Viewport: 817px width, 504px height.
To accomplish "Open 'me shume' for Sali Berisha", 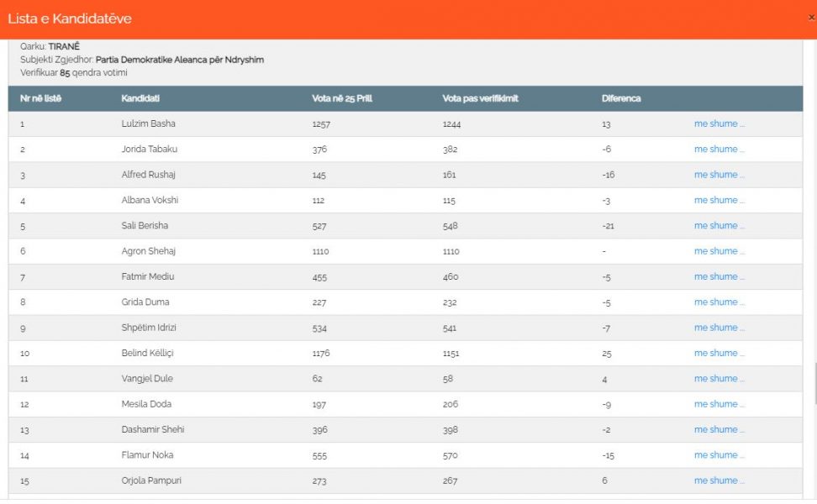I will pos(719,226).
